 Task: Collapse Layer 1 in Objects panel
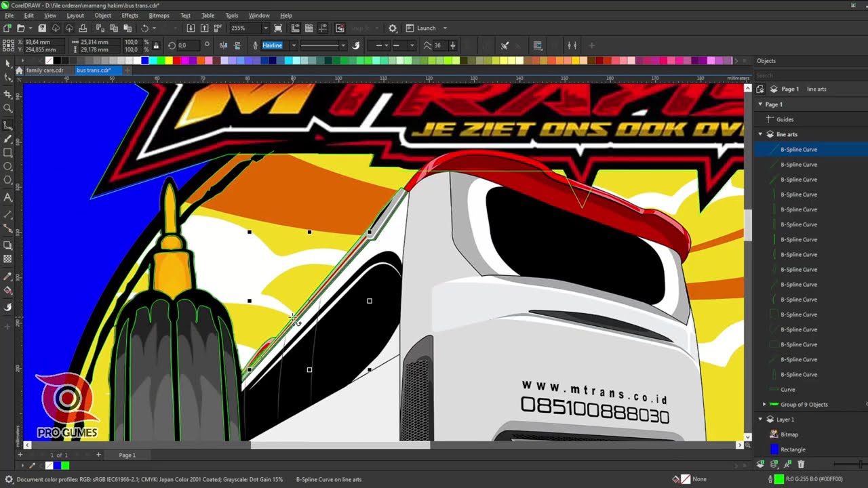click(760, 420)
